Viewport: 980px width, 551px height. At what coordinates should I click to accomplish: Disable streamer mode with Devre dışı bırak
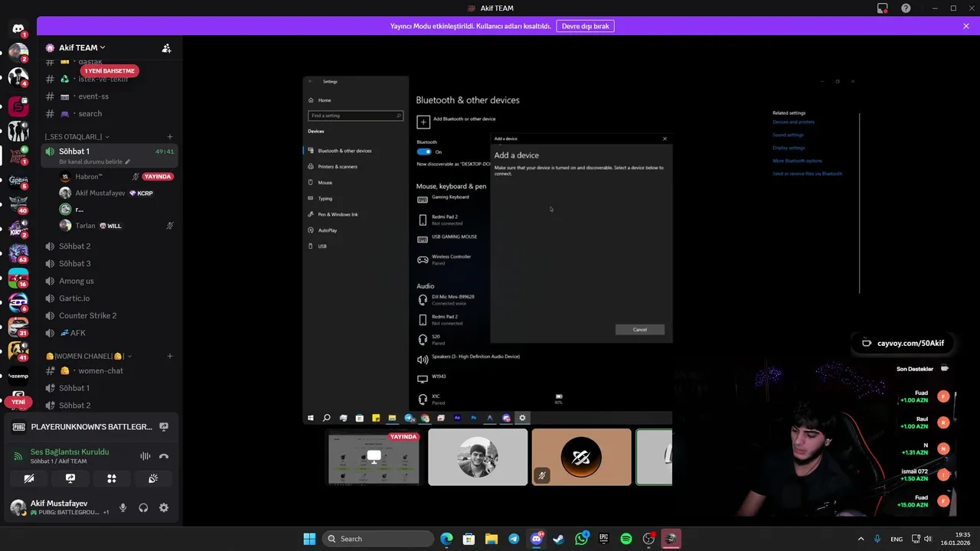click(585, 26)
